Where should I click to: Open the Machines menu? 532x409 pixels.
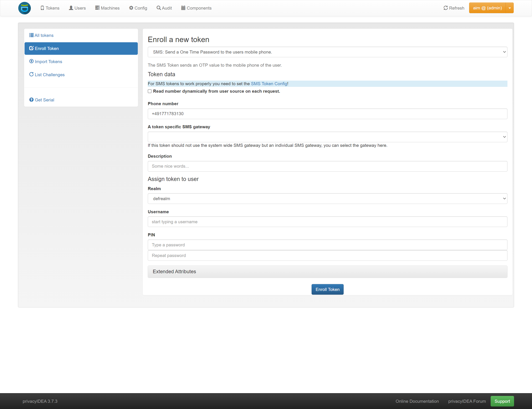(x=107, y=8)
